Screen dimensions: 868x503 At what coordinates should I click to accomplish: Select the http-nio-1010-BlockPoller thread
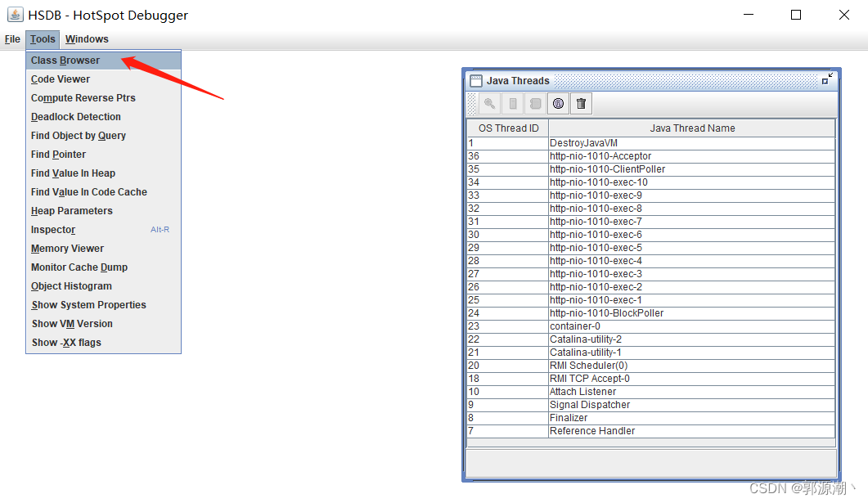click(651, 313)
